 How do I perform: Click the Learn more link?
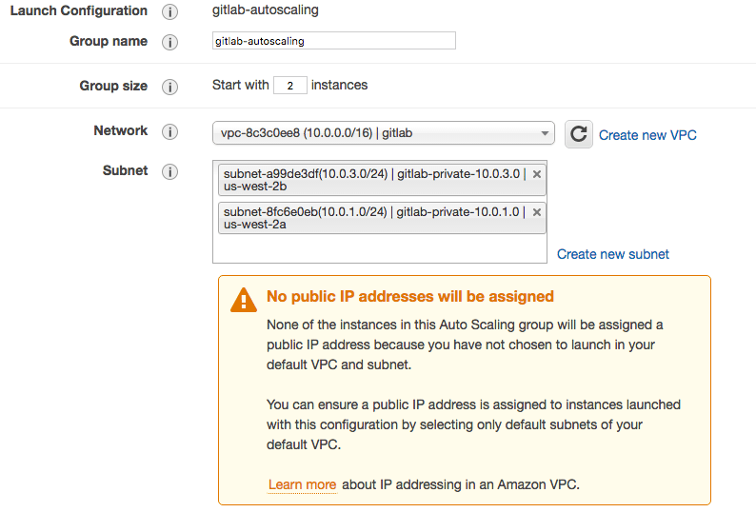(x=302, y=484)
